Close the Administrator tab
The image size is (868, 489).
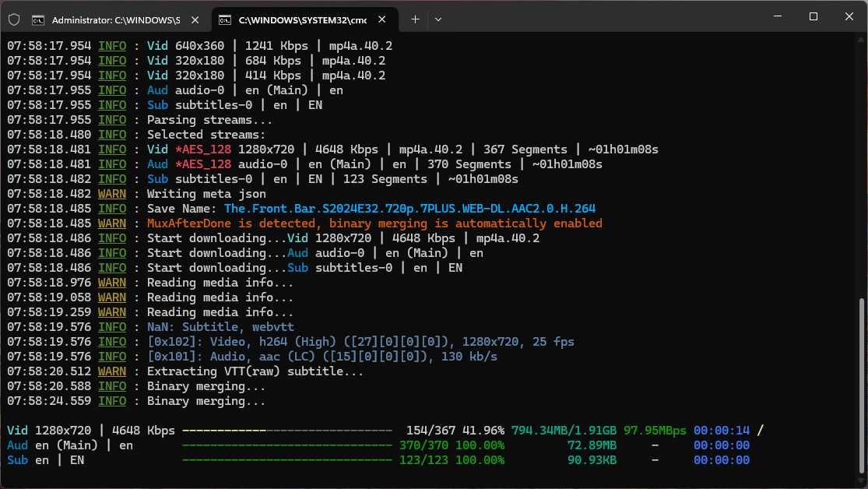[x=196, y=19]
